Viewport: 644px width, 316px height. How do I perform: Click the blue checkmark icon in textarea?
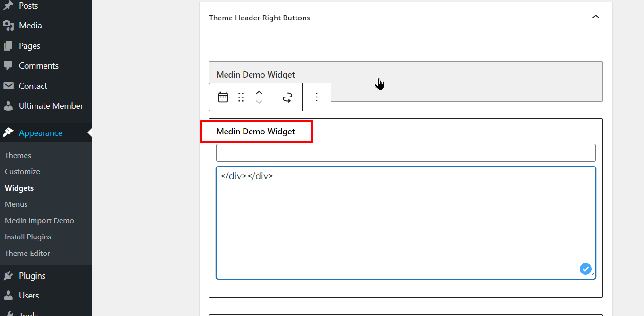click(585, 269)
